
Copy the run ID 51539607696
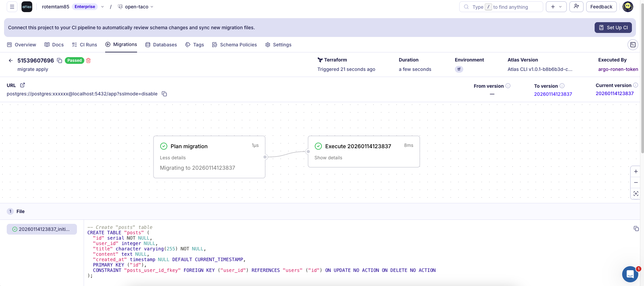click(59, 60)
